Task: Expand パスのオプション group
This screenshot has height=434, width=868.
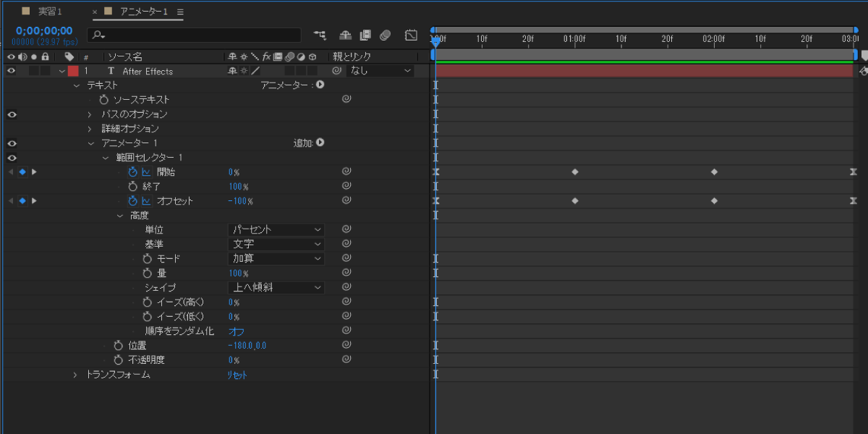Action: [90, 114]
